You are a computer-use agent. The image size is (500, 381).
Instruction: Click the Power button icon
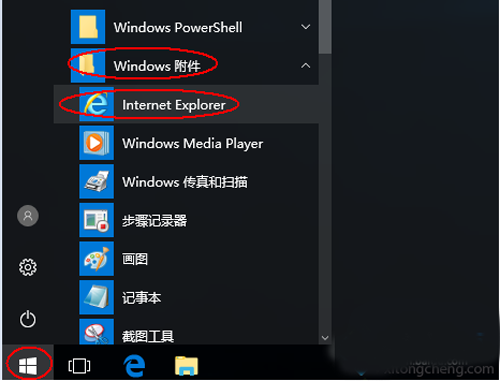click(28, 319)
